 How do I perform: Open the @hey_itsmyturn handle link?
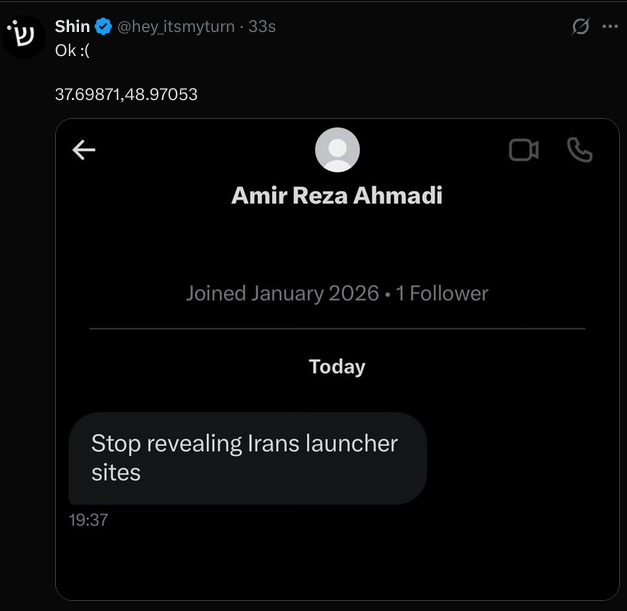tap(176, 27)
